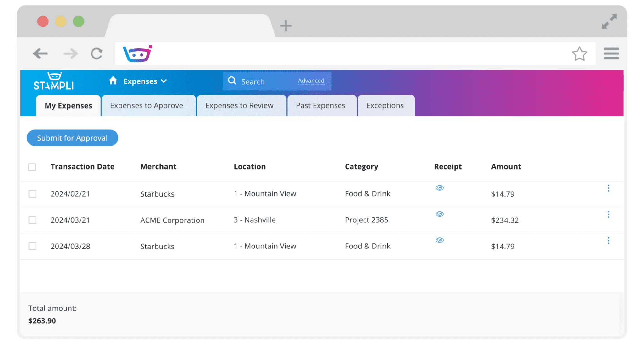This screenshot has height=345, width=644.
Task: Bookmark page with the star icon
Action: [x=579, y=54]
